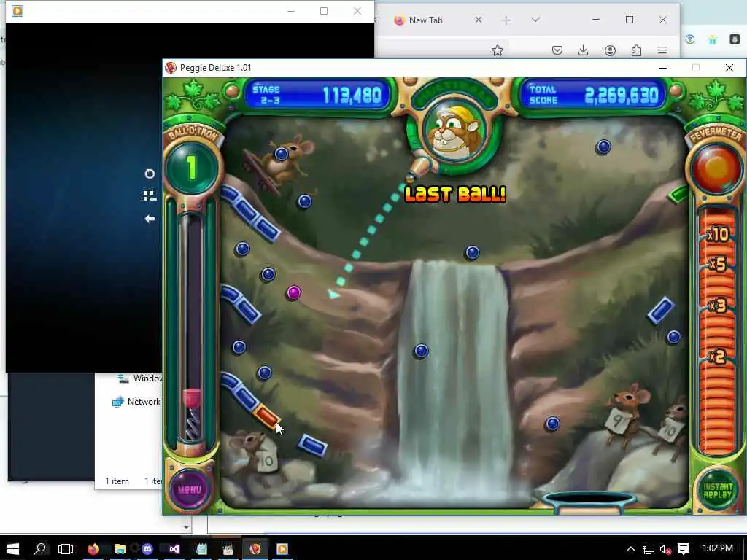Open the Firefox hamburger application menu

tap(662, 50)
